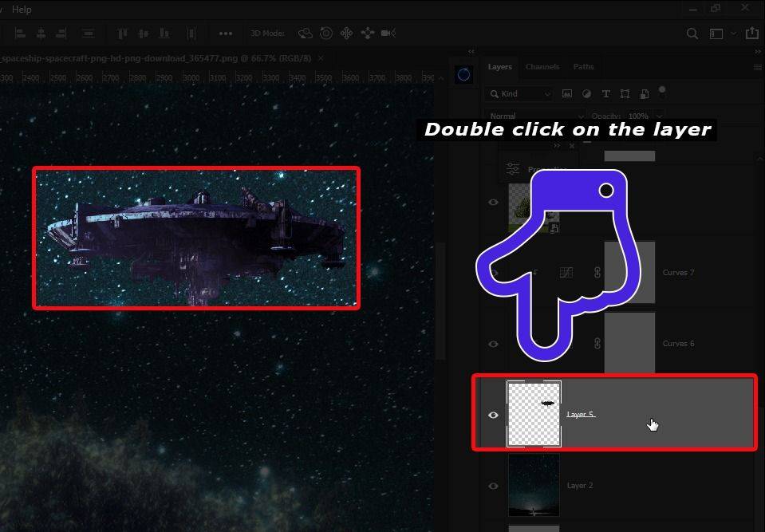Select the 3D zoom video camera icon

[x=388, y=33]
